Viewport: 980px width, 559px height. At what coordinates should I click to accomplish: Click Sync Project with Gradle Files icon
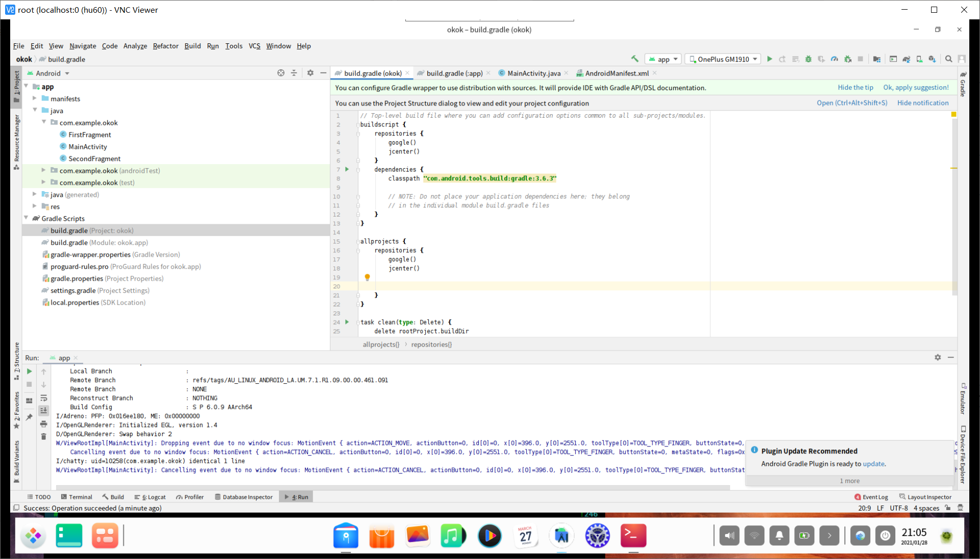click(x=906, y=59)
